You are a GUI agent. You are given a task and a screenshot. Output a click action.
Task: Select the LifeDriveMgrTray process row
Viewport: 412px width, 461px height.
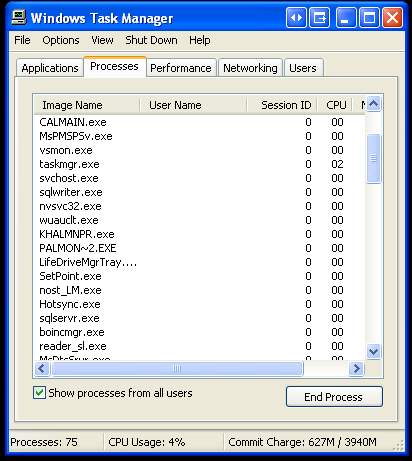pyautogui.click(x=199, y=262)
